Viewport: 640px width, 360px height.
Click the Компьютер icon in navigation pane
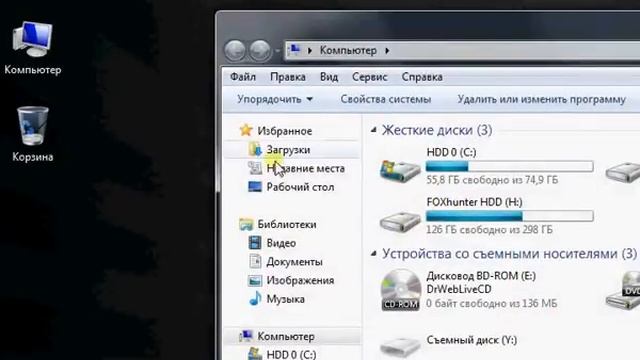[x=246, y=336]
